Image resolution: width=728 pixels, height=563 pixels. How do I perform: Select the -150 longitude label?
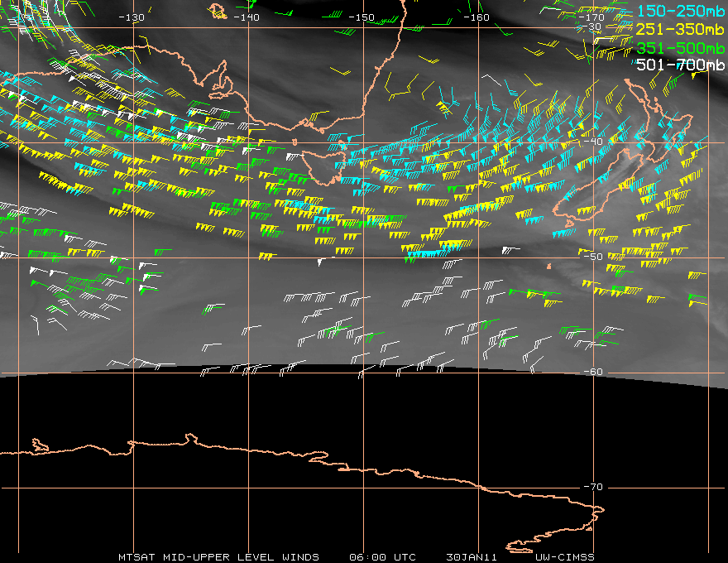click(x=362, y=17)
